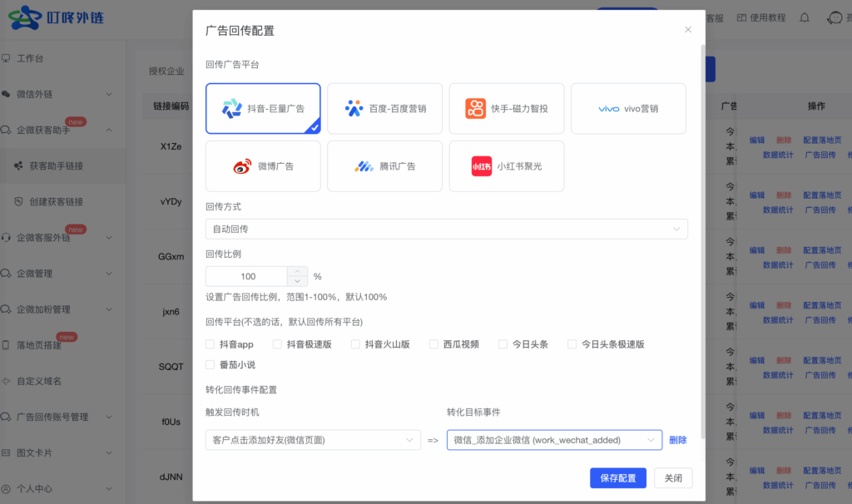This screenshot has height=504, width=852.
Task: Increase 回传比例 with the up arrow
Action: coord(298,271)
